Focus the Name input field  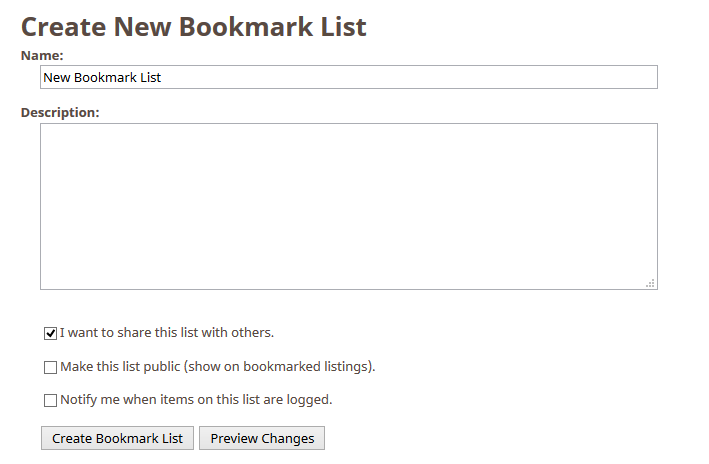(349, 77)
